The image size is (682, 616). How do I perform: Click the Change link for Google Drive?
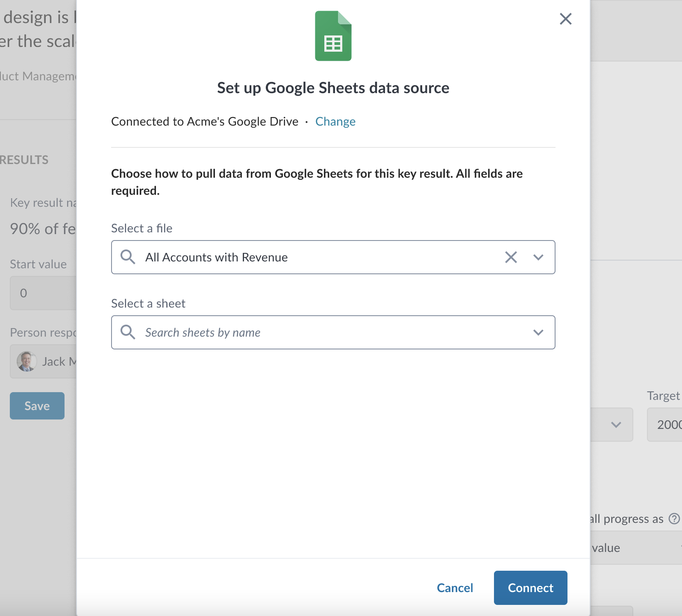(x=335, y=122)
